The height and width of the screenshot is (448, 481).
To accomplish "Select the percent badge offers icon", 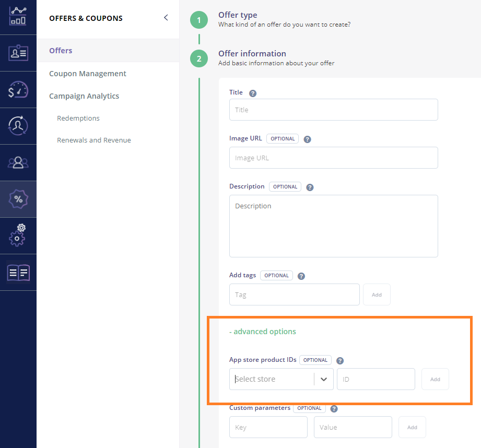I will coord(18,199).
